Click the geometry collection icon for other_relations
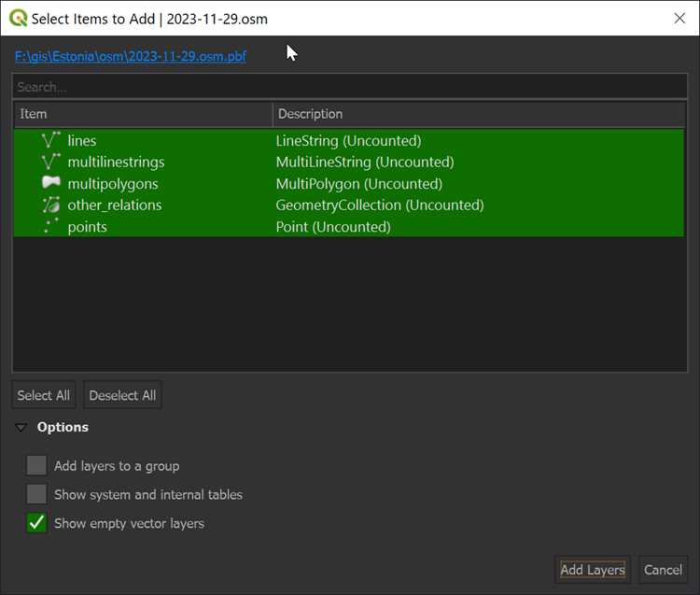Screen dimensions: 700x595 51,205
